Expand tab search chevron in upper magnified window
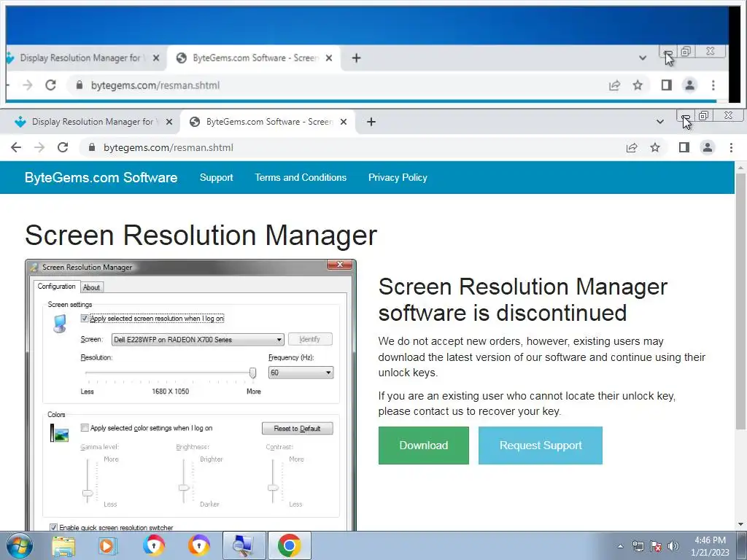Screen dimensions: 747x560 point(643,58)
